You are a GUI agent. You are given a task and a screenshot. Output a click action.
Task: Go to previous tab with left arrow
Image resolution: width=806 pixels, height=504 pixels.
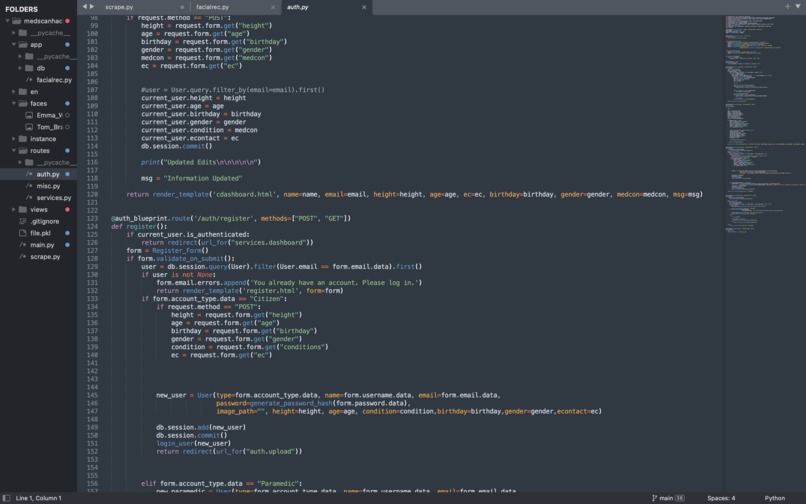[85, 7]
